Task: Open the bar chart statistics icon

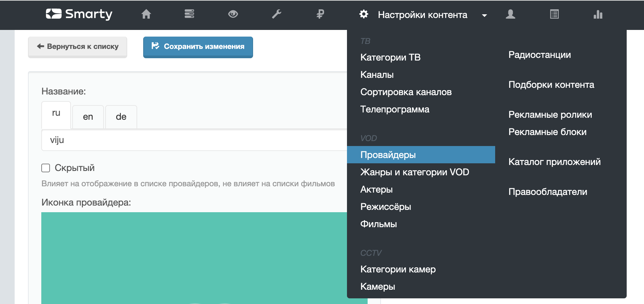Action: coord(598,14)
